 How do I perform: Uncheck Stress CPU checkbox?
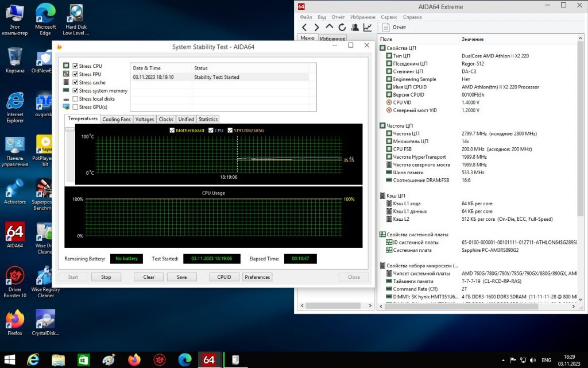click(75, 66)
